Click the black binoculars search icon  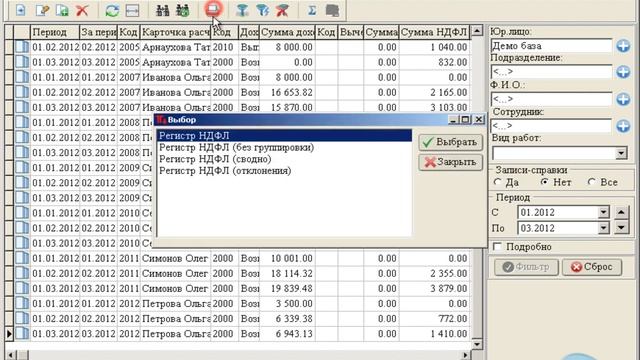click(162, 10)
